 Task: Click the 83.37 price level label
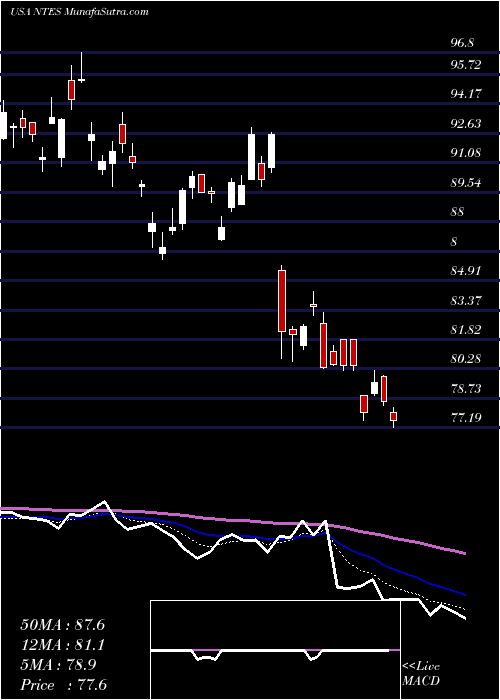[x=467, y=300]
